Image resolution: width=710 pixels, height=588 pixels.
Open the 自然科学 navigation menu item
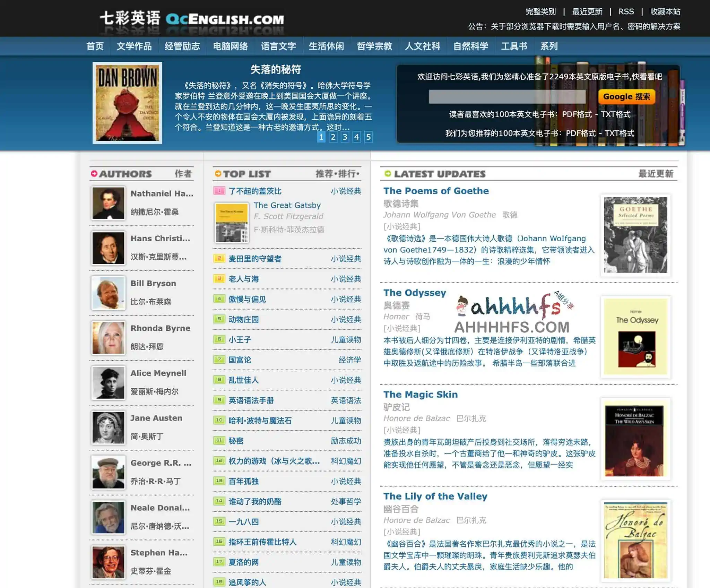[470, 46]
